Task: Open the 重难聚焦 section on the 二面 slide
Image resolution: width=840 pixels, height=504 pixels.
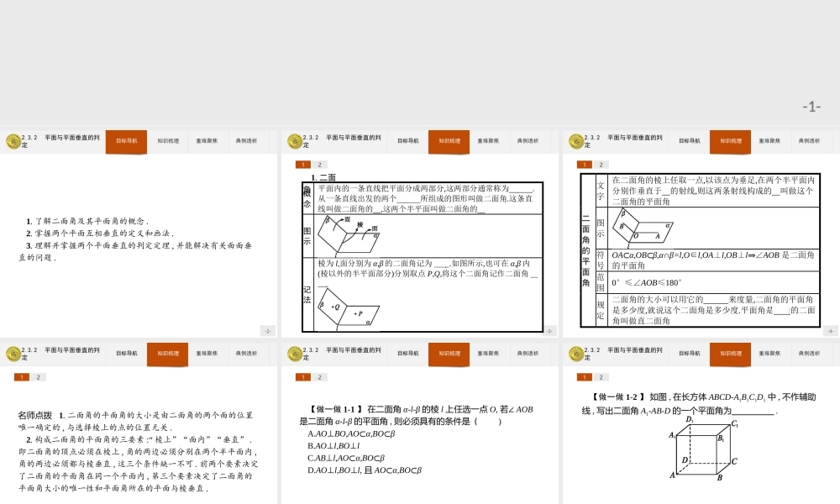Action: pyautogui.click(x=487, y=141)
